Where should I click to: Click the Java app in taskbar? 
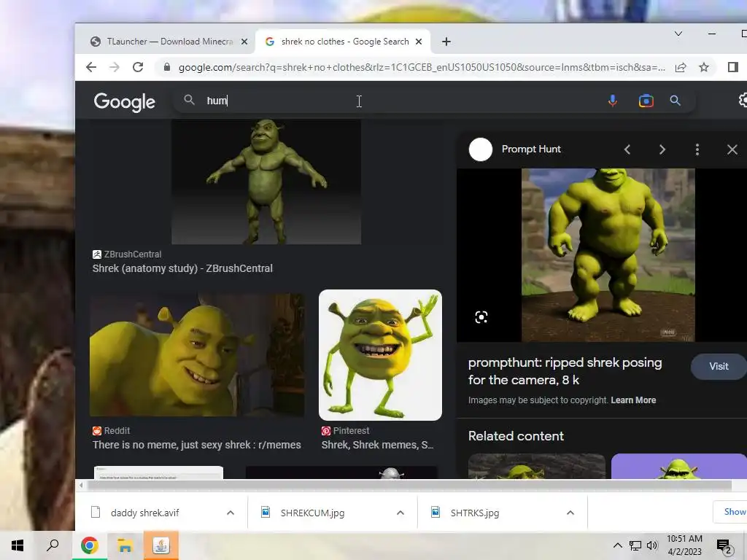point(161,545)
